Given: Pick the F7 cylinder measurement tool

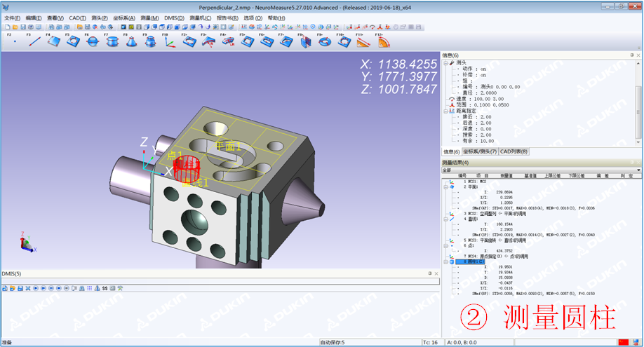Looking at the screenshot, I should [x=112, y=42].
